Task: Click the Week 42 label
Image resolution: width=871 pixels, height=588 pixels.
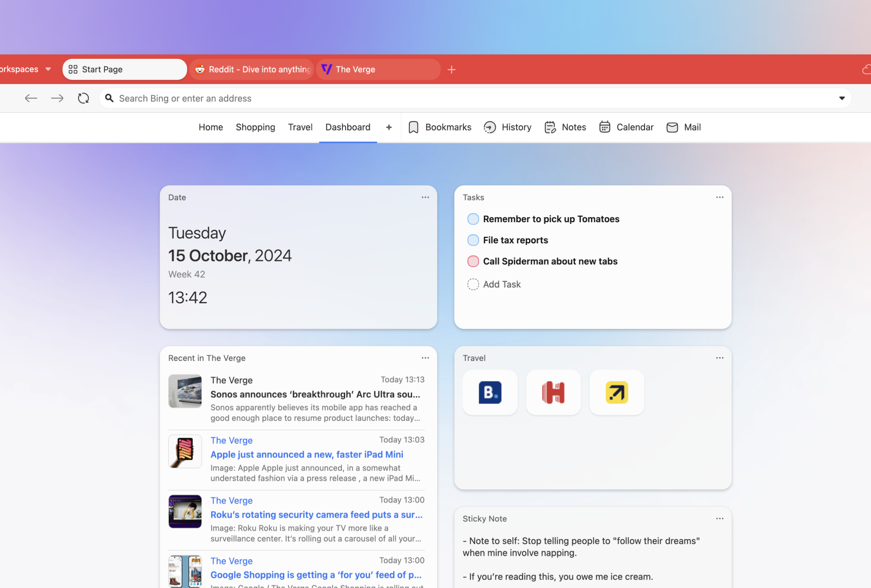Action: pos(187,274)
